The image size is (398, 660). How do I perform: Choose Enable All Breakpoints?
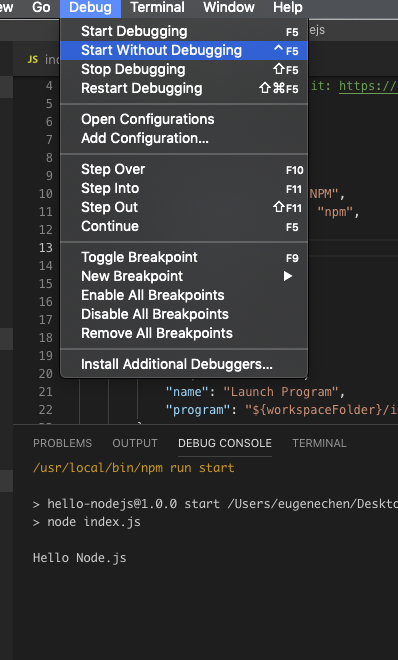coord(184,295)
